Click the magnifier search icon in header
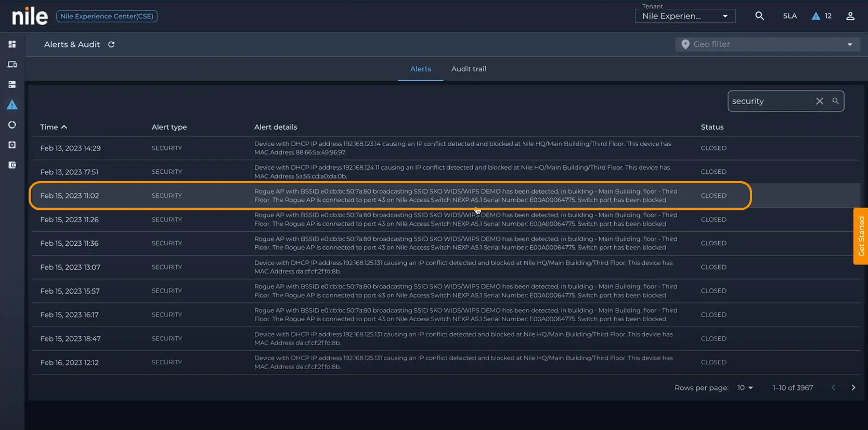The width and height of the screenshot is (868, 430). pos(759,16)
